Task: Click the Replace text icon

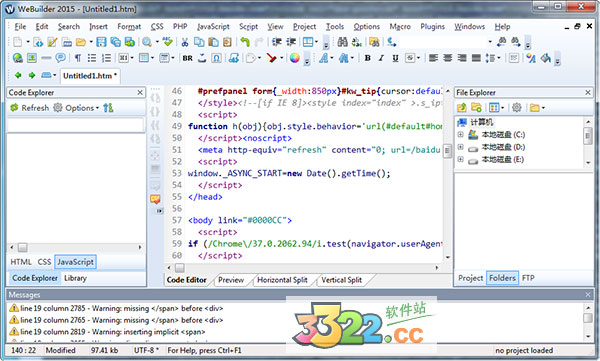Action: 357,42
